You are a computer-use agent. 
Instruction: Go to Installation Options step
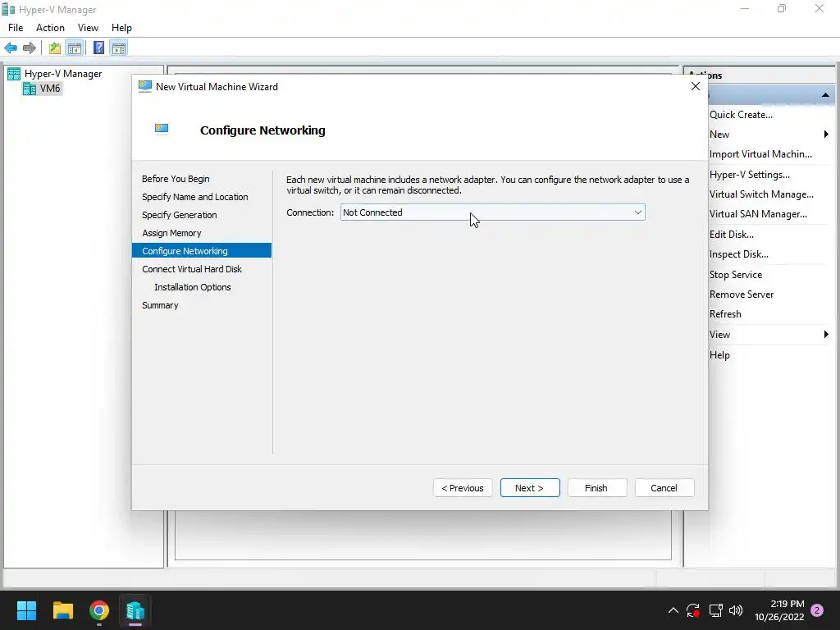click(x=192, y=287)
